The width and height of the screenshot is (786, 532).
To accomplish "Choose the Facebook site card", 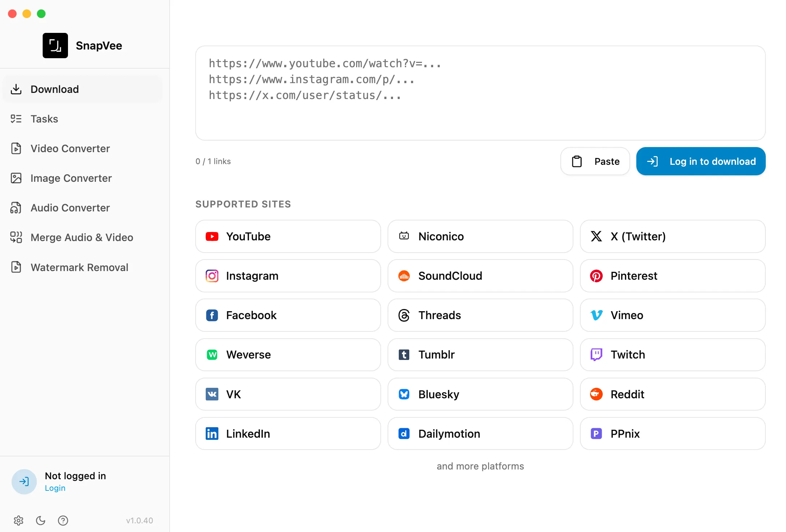I will click(288, 315).
